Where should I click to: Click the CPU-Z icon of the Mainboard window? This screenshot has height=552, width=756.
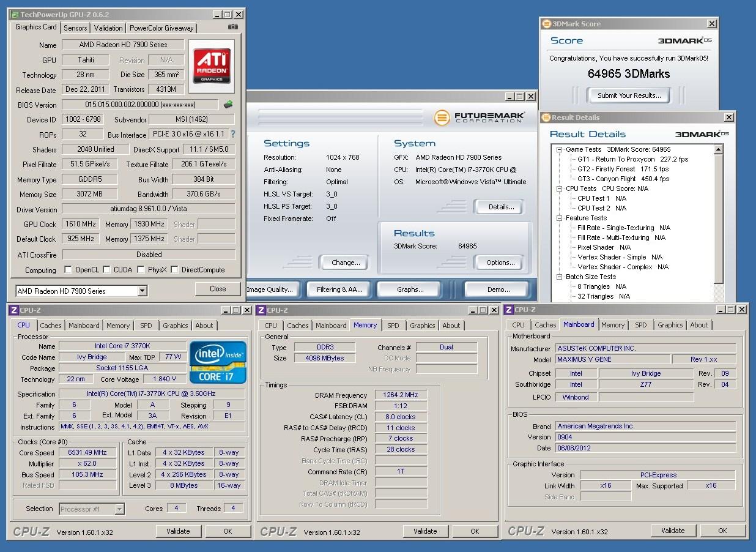pos(508,310)
